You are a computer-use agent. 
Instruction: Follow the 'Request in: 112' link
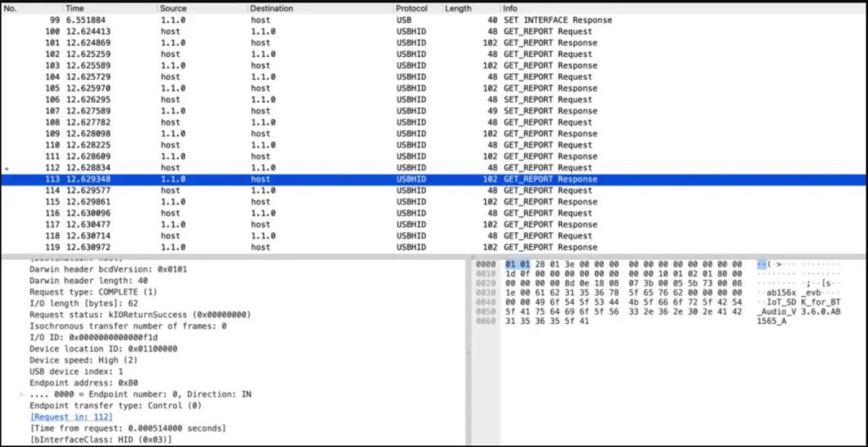[71, 417]
